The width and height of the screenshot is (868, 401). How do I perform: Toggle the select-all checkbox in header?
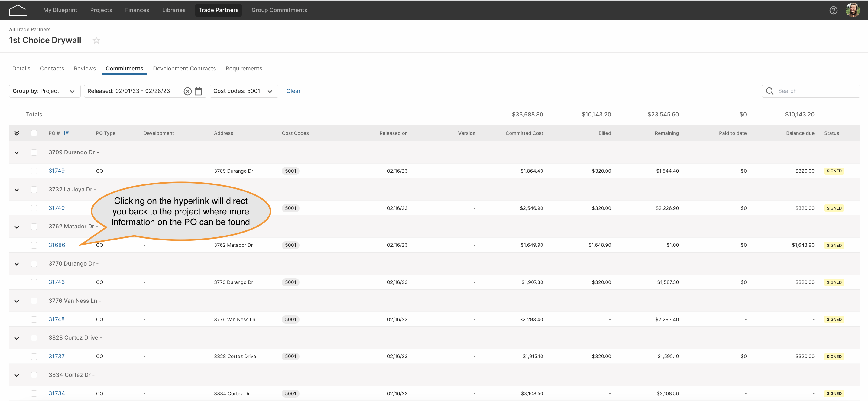tap(34, 133)
